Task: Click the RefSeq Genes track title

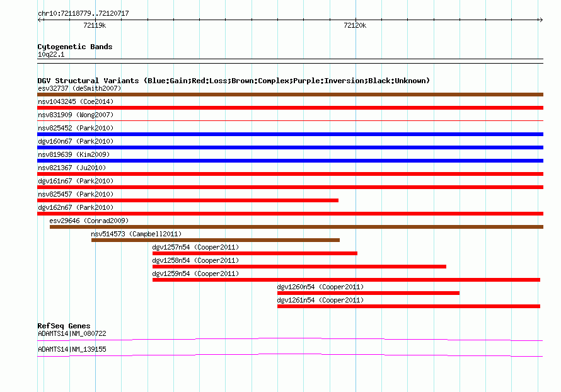Action: 64,326
